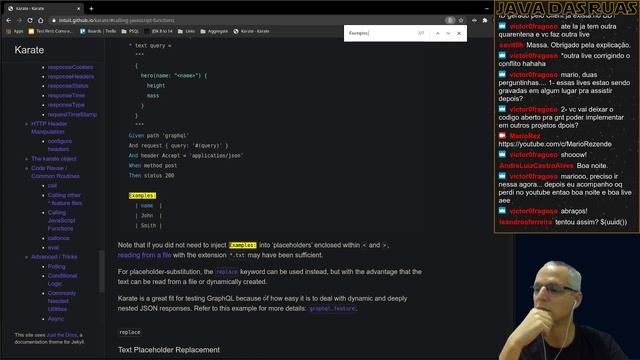Close the Karate browser tab

pos(79,8)
